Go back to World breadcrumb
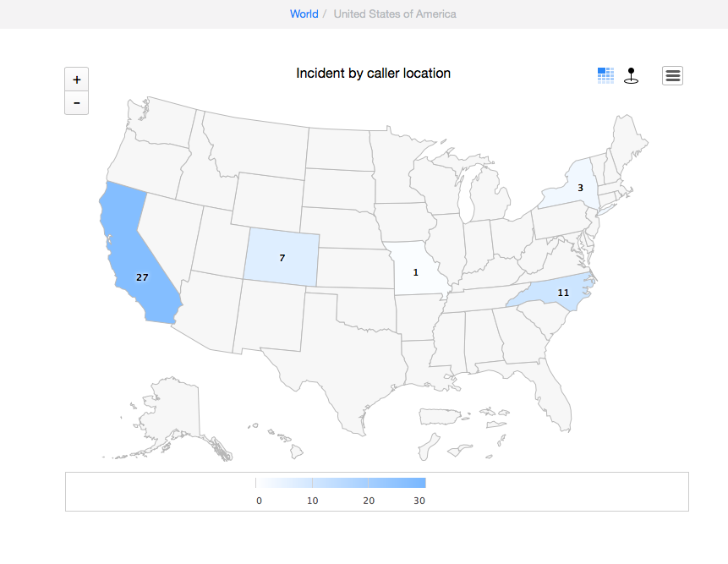728x564 pixels. click(304, 14)
